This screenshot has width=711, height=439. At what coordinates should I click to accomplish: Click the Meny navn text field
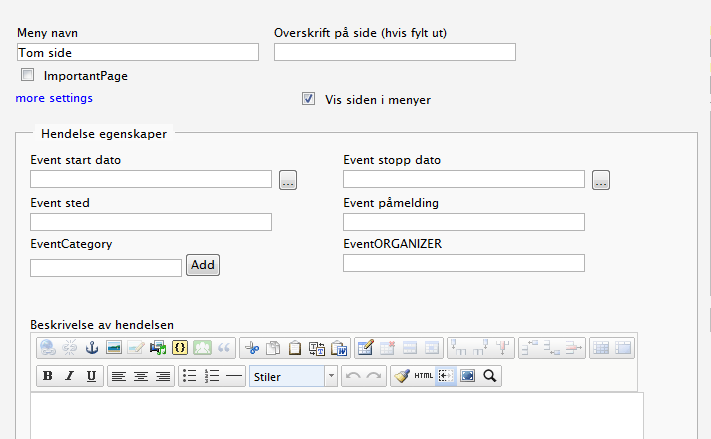[138, 52]
